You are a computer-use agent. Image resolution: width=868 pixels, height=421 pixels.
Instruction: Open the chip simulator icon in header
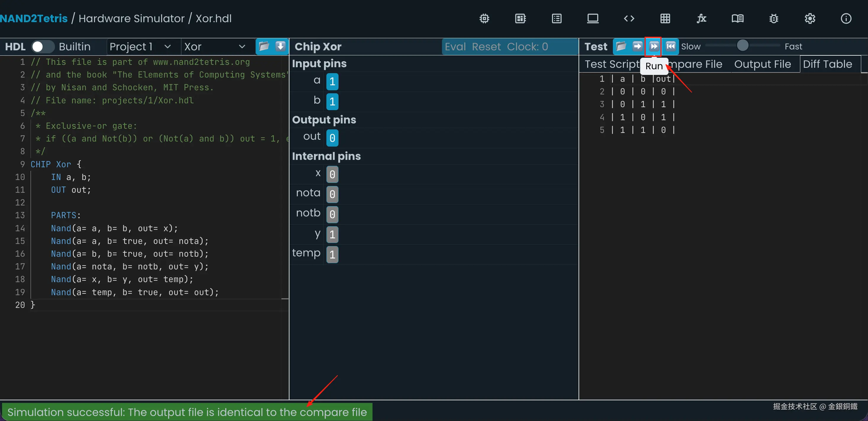tap(484, 19)
